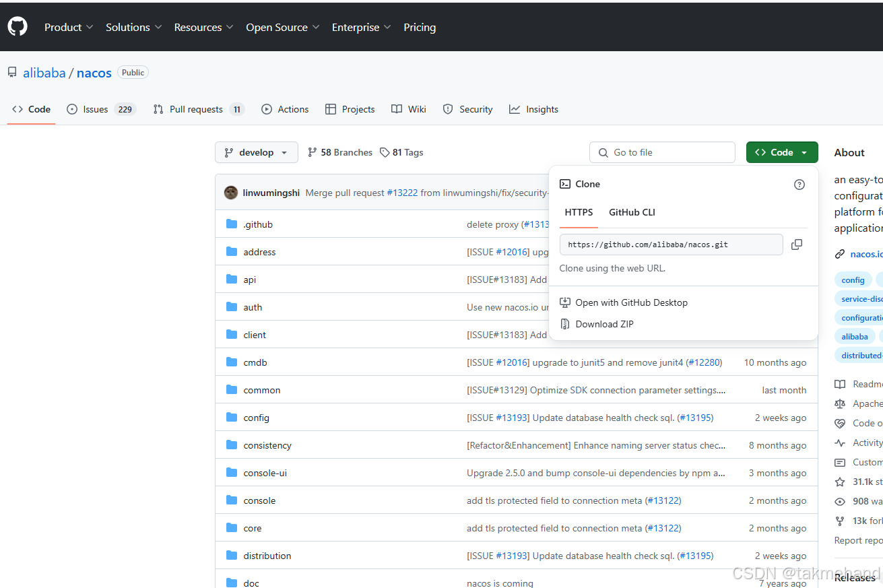
Task: Click the eye watchers icon beside 908
Action: [x=840, y=501]
